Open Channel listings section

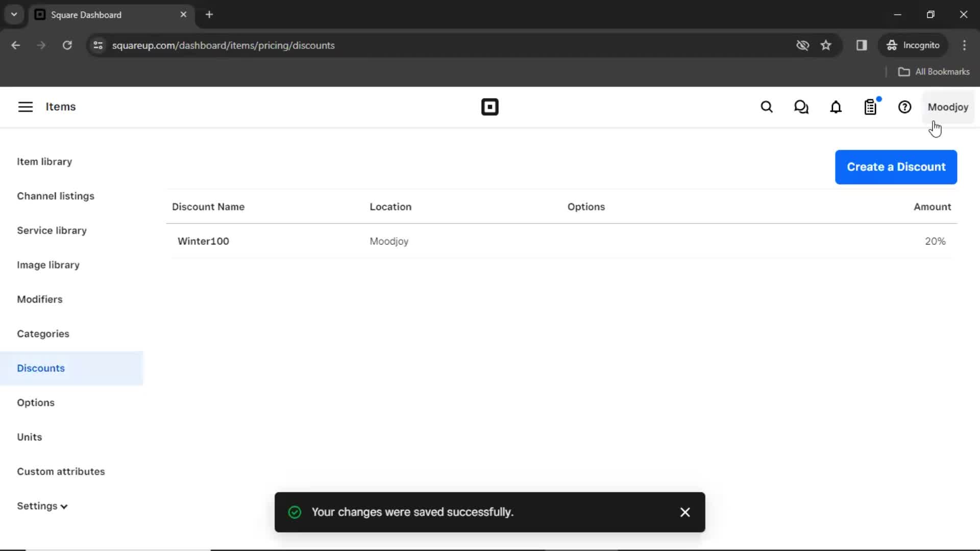[x=56, y=196]
